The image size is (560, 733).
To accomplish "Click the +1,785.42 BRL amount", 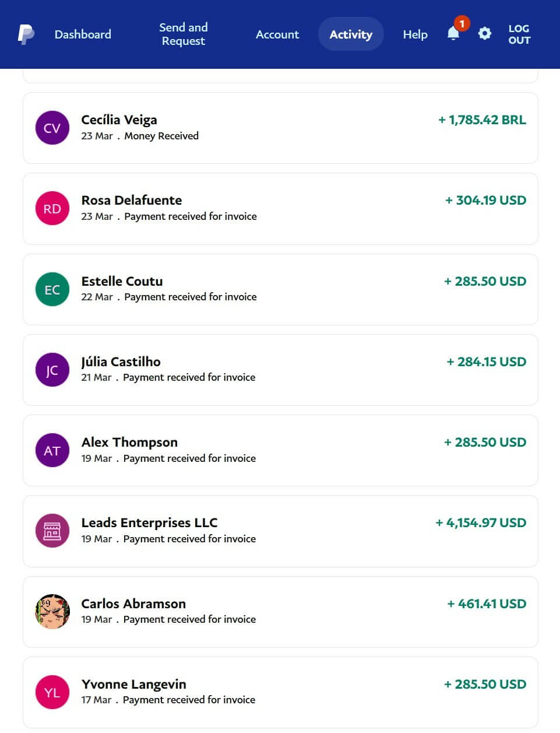I will coord(482,120).
